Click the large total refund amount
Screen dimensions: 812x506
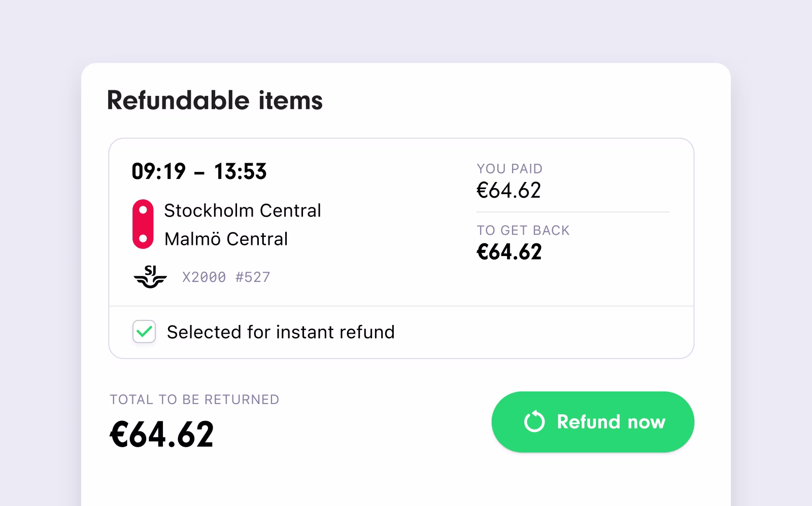(162, 435)
